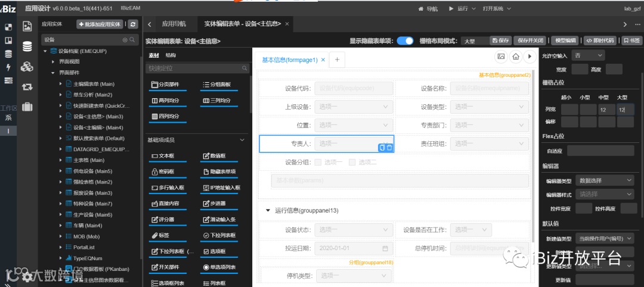
Task: Select the 评分器 form item
Action: 168,220
